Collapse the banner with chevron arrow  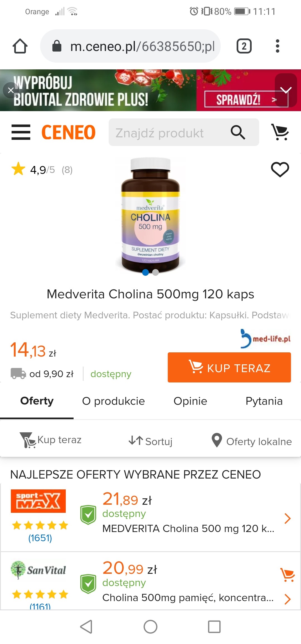pos(286,90)
